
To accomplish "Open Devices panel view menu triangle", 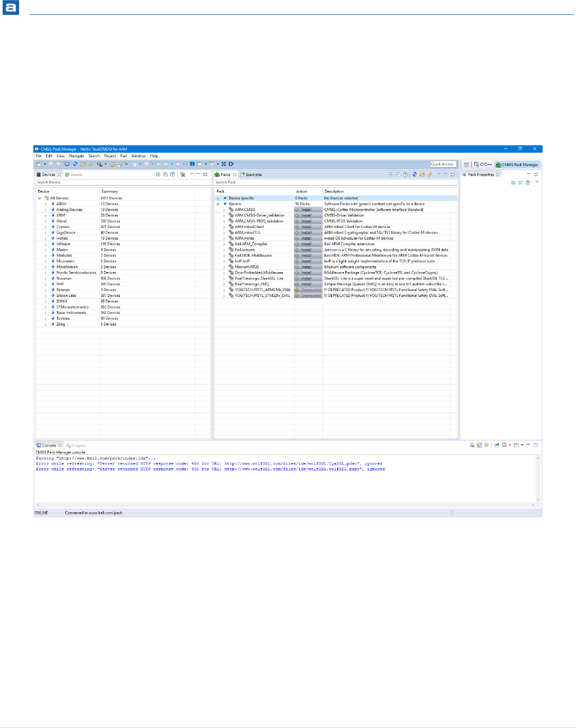I will tap(191, 174).
